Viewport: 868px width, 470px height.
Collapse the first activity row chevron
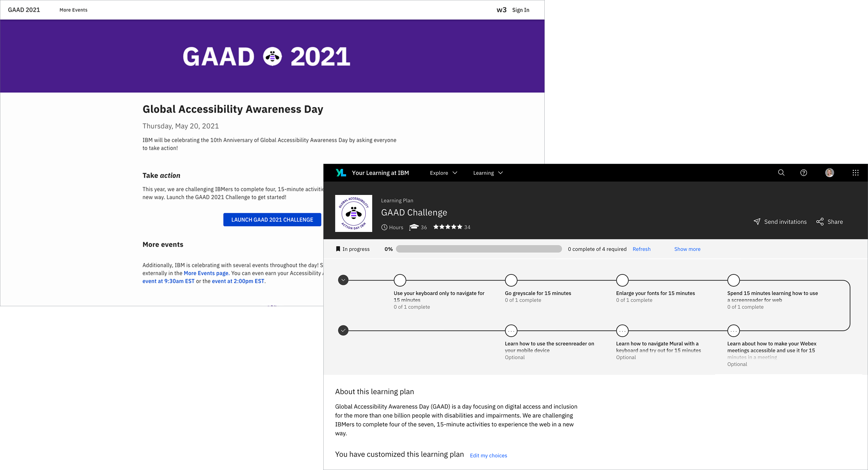343,280
